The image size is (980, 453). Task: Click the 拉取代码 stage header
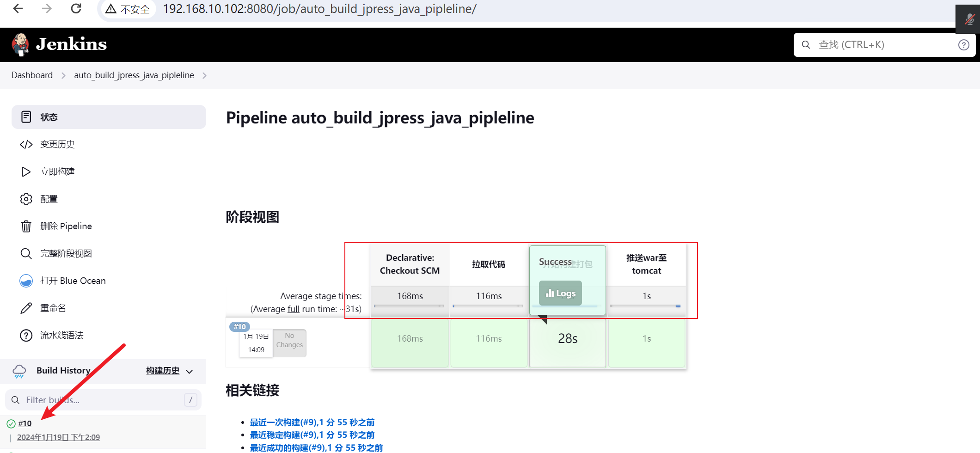point(489,264)
